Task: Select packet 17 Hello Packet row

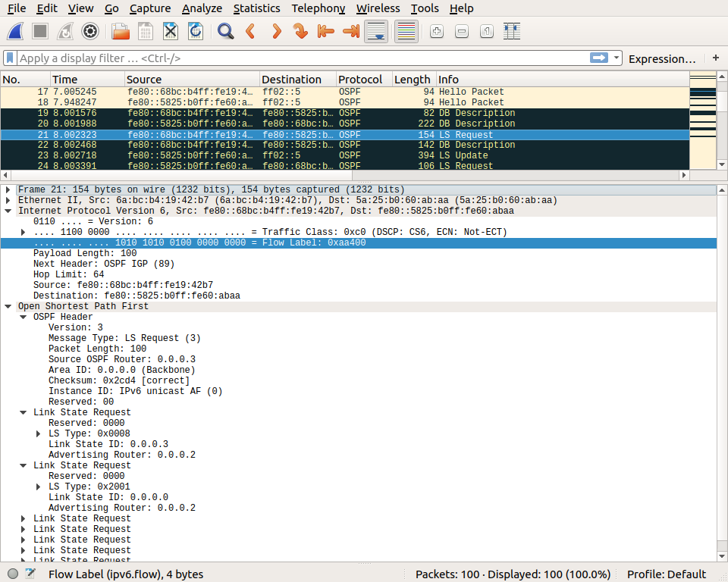Action: (345, 92)
